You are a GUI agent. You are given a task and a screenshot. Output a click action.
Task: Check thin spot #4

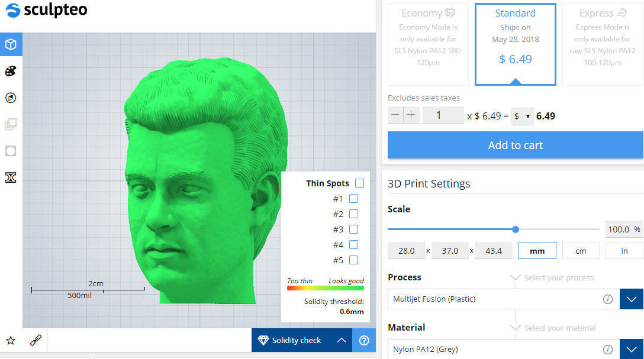click(353, 244)
